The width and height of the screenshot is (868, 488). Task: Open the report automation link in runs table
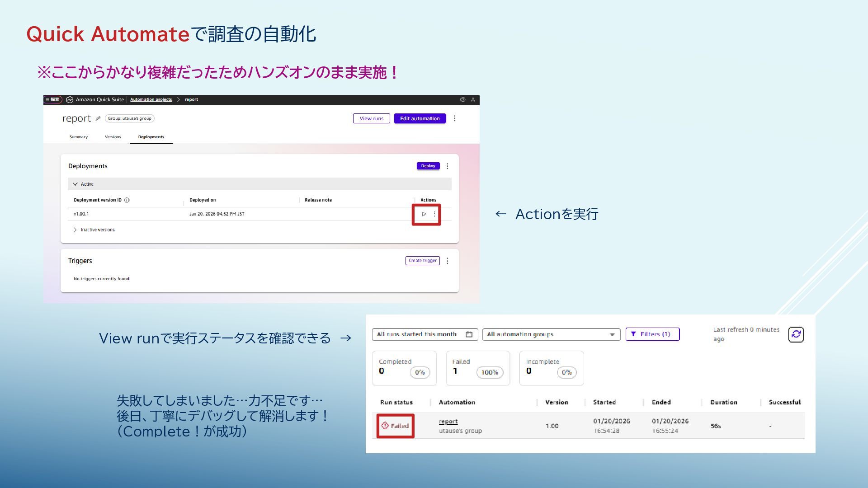click(448, 421)
